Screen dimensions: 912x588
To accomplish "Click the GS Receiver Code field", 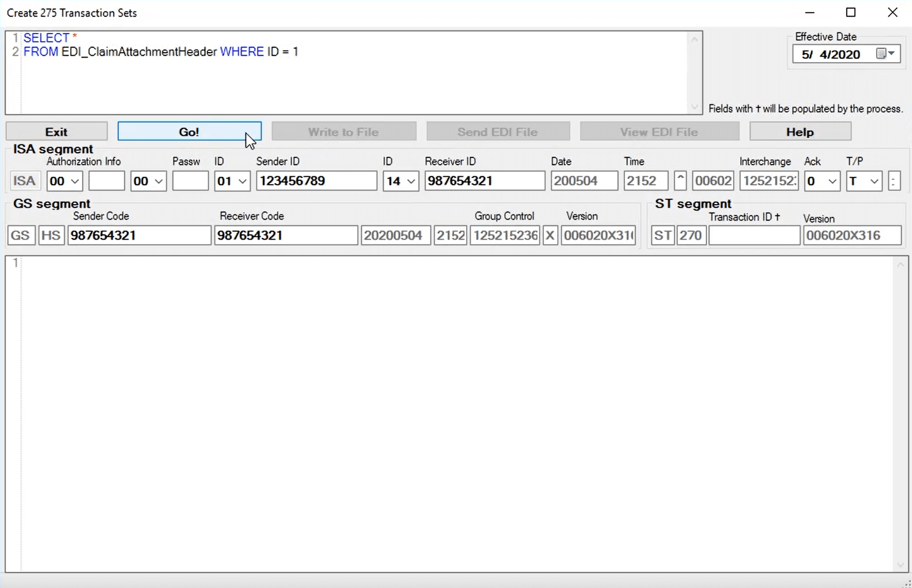I will point(286,236).
